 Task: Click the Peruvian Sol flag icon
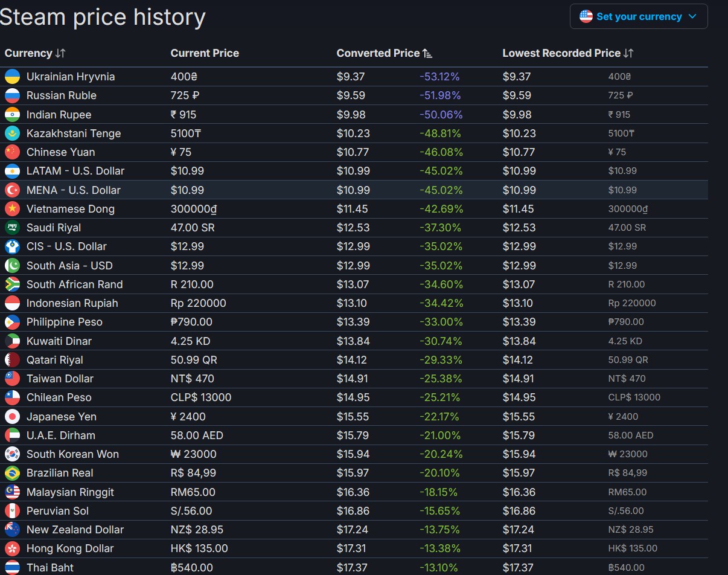pyautogui.click(x=12, y=511)
